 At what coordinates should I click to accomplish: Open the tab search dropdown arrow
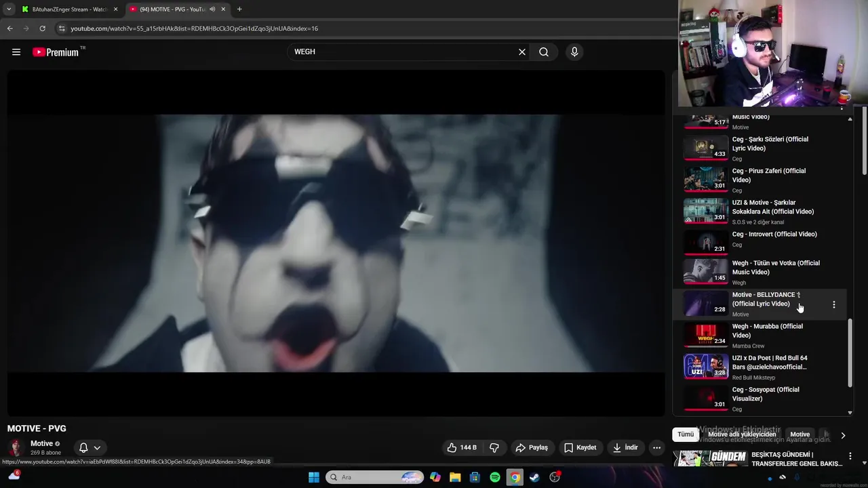coord(8,9)
